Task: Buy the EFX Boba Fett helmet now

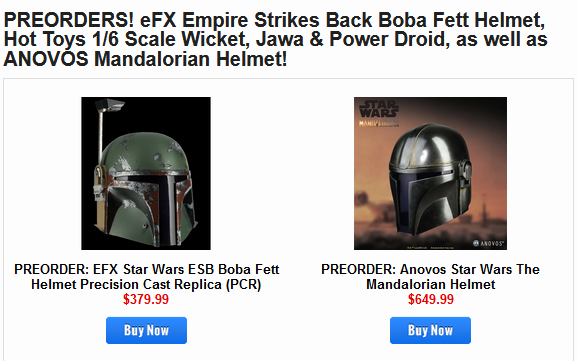Action: click(x=146, y=330)
